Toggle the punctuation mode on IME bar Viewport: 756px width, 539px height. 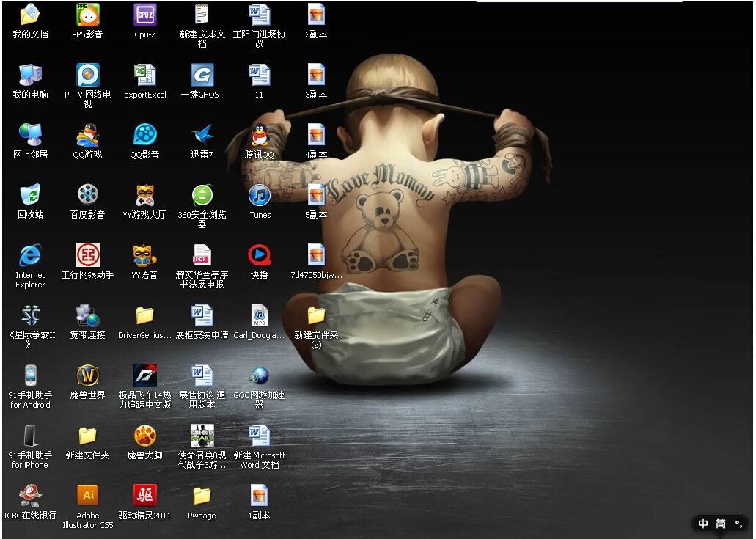point(739,524)
